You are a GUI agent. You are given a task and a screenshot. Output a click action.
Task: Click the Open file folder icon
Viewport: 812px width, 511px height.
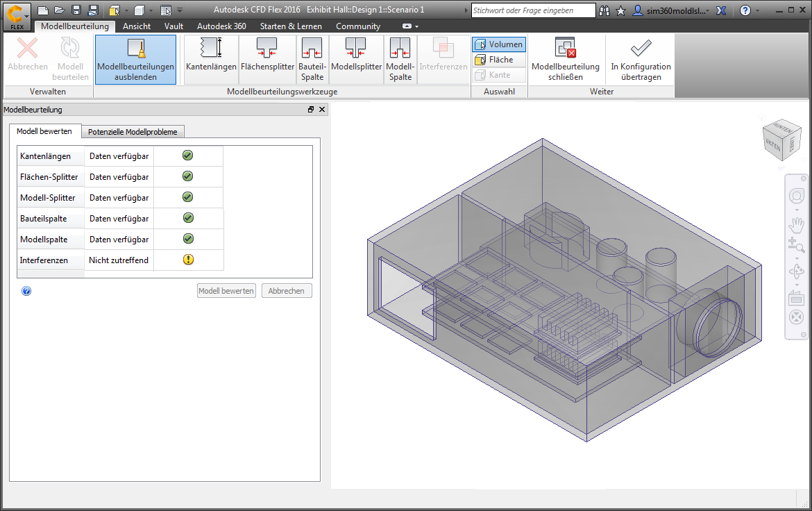[x=60, y=10]
